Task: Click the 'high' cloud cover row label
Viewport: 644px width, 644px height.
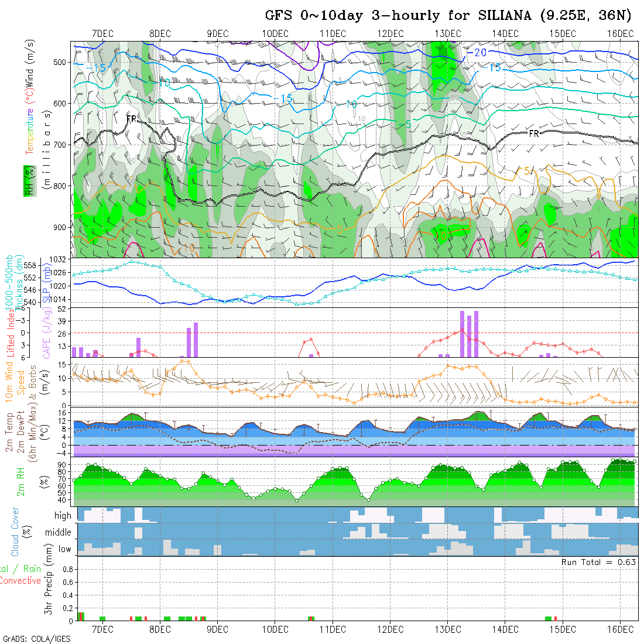Action: (62, 516)
